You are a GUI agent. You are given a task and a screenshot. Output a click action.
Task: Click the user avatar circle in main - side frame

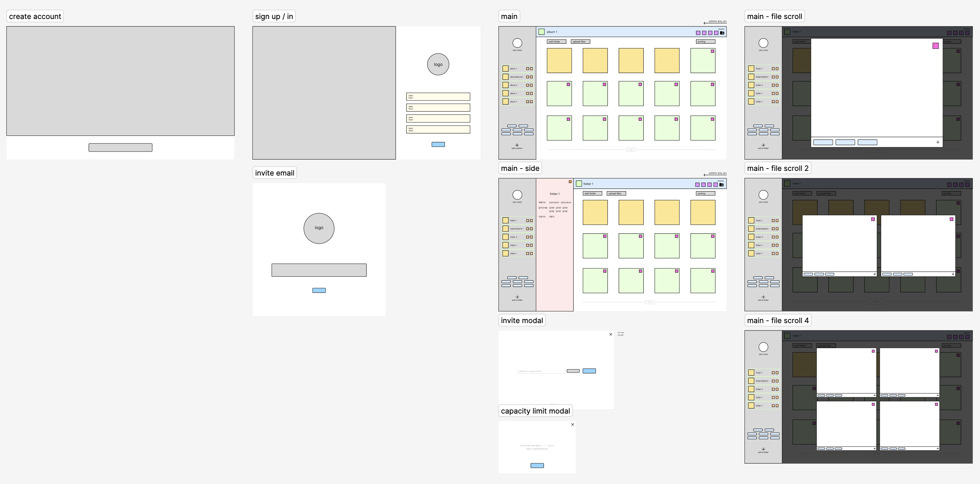[x=517, y=195]
